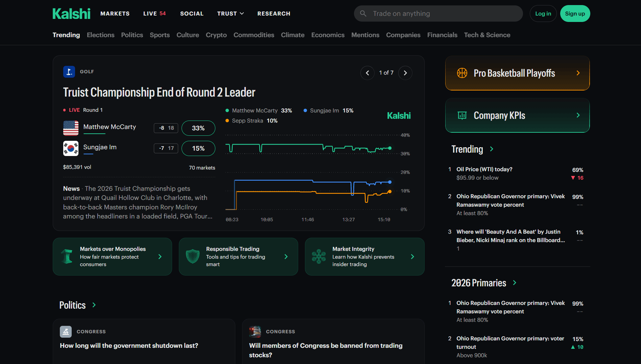Open Congress banned from trading stocks market

click(326, 350)
